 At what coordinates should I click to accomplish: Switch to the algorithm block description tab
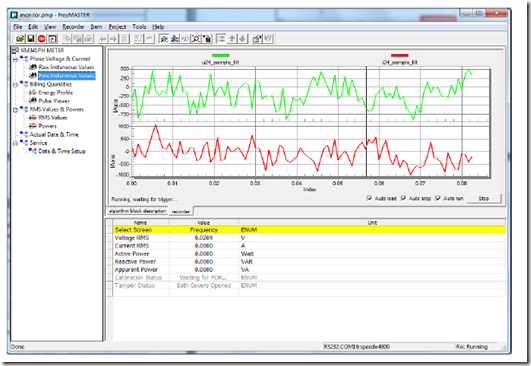click(137, 211)
